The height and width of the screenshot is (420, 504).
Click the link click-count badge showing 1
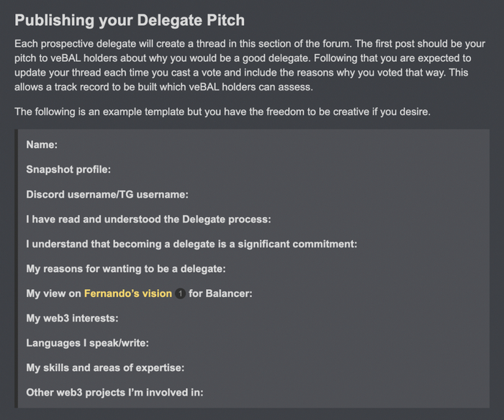(x=180, y=293)
